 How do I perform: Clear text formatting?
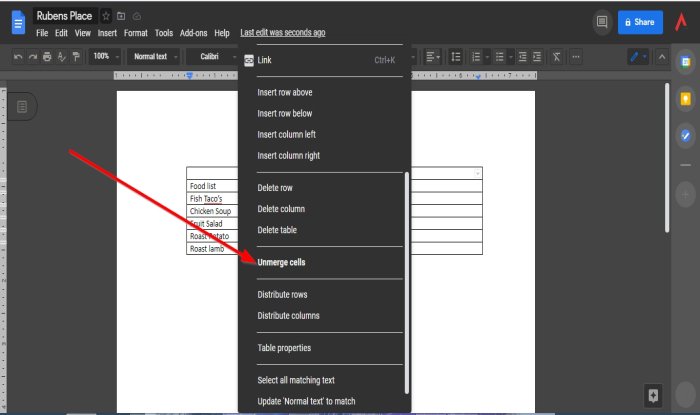click(556, 57)
